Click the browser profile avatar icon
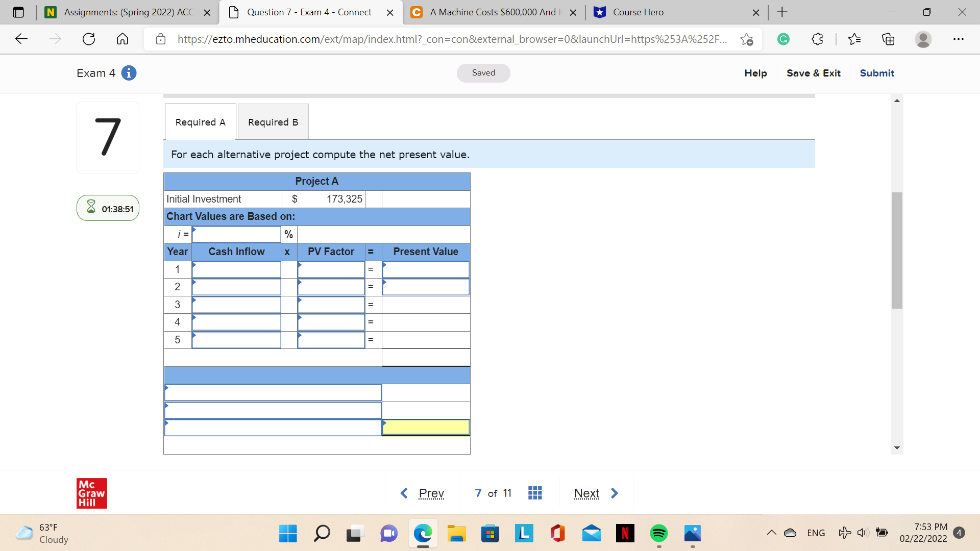This screenshot has width=980, height=551. coord(924,39)
